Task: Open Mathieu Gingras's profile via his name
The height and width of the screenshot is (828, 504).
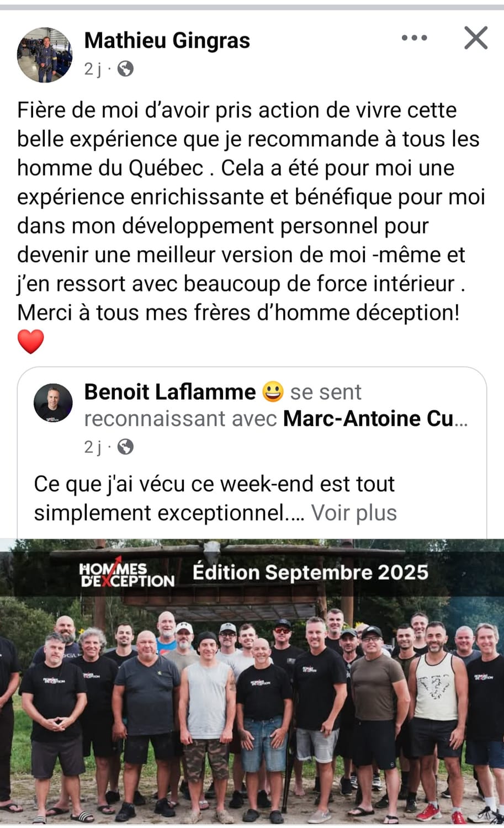Action: 167,40
